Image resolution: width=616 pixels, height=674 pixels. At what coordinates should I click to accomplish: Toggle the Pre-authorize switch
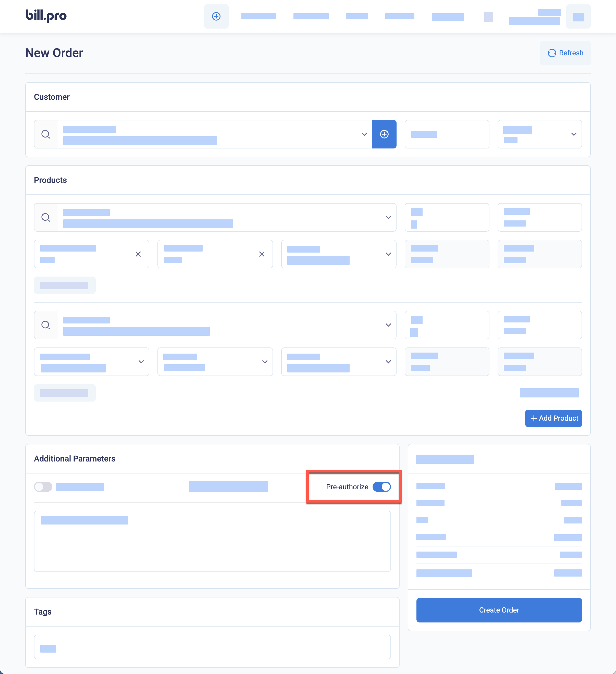pyautogui.click(x=381, y=487)
